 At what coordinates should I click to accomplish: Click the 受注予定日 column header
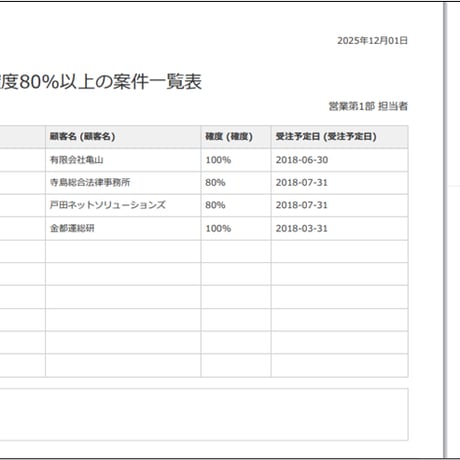pos(340,137)
